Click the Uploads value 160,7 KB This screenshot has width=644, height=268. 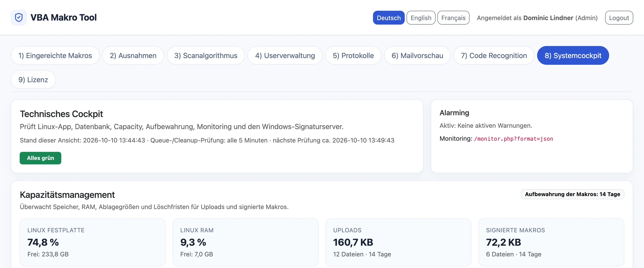coord(353,242)
